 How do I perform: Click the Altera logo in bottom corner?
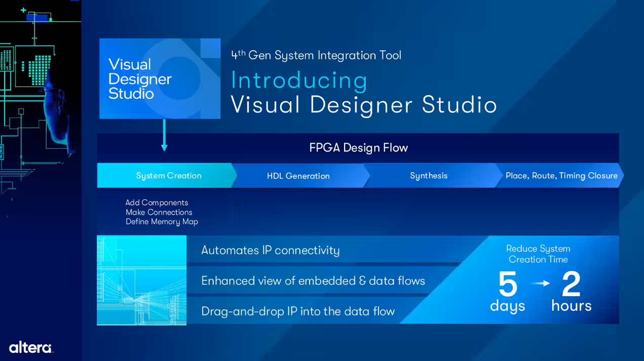31,347
